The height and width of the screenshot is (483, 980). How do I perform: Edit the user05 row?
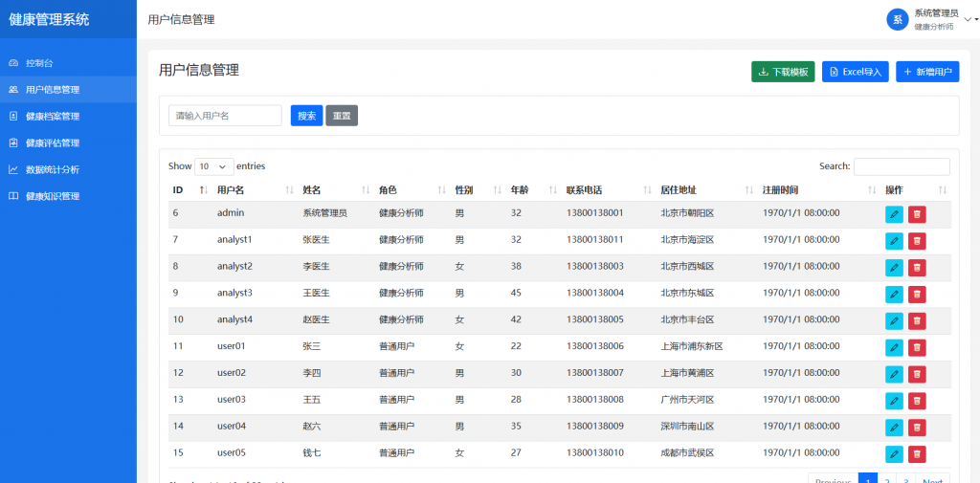coord(895,454)
